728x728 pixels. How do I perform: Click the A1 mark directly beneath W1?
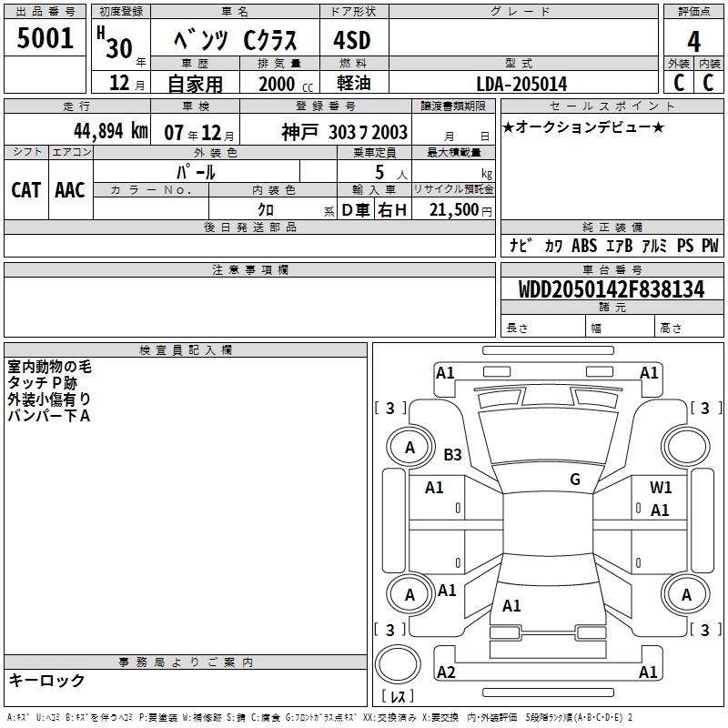[x=660, y=511]
